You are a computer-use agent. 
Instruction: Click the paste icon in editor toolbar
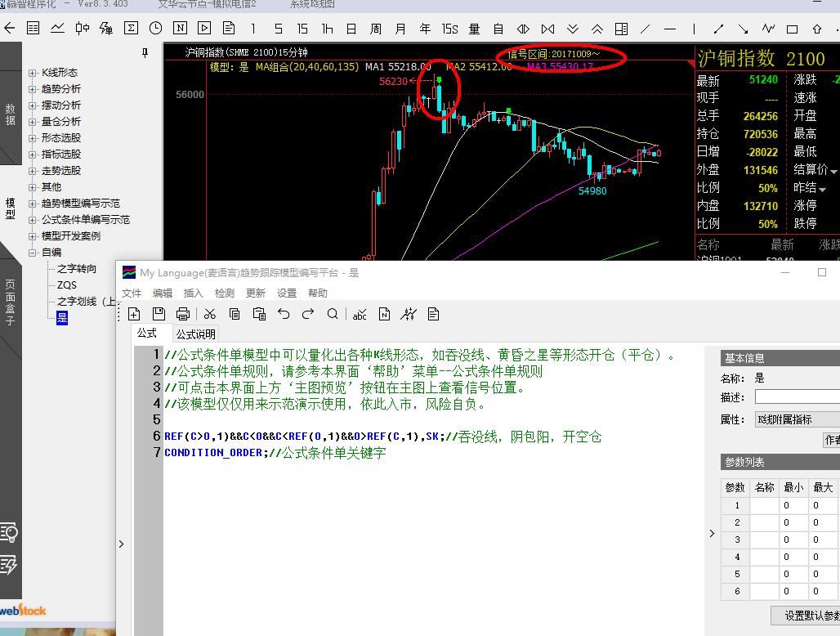pyautogui.click(x=259, y=314)
